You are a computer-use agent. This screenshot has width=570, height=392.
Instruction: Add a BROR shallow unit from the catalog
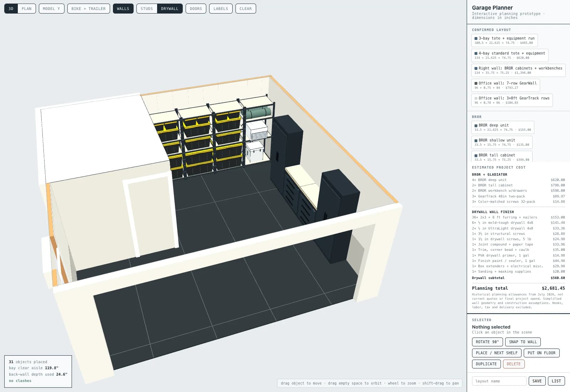click(502, 142)
